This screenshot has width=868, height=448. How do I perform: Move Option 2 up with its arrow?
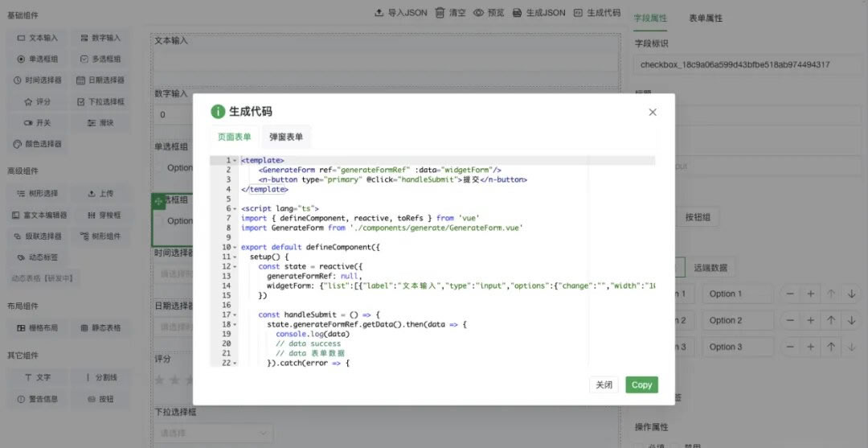pos(831,321)
